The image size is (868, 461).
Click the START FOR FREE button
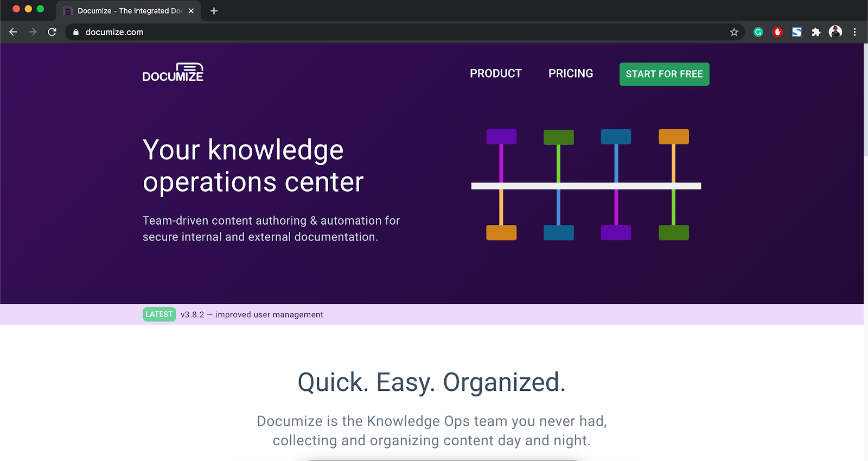click(x=665, y=74)
